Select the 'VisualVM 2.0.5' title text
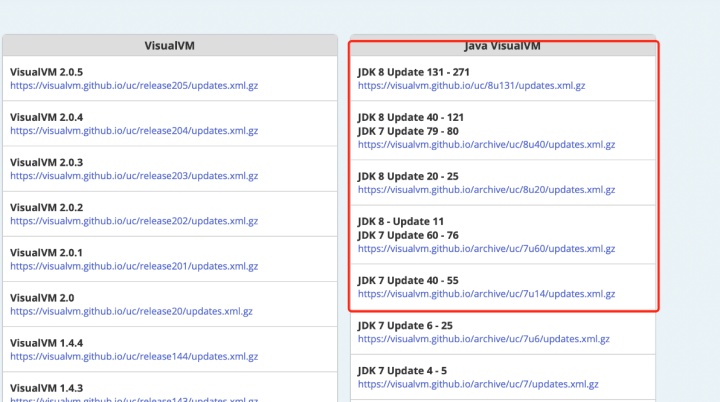720x402 pixels. 46,72
